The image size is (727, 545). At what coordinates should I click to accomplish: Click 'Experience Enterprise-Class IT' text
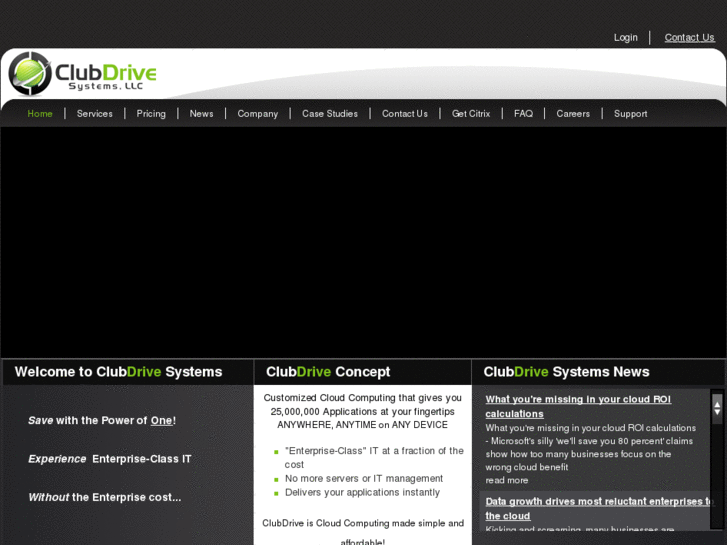[x=109, y=459]
